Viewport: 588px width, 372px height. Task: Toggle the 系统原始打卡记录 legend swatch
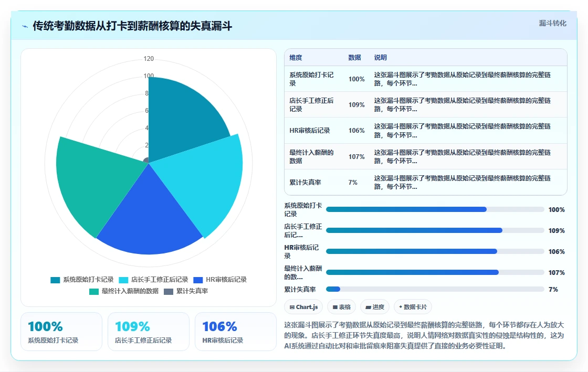[x=55, y=280]
